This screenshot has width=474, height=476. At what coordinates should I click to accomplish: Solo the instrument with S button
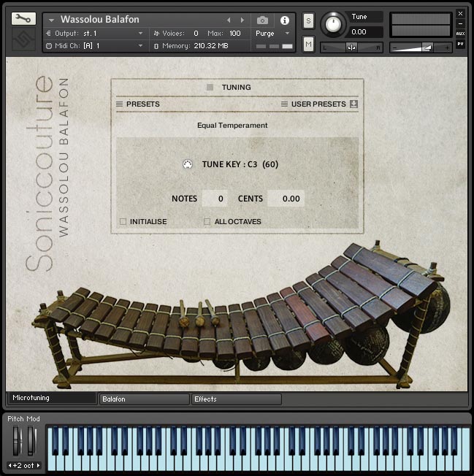click(308, 21)
